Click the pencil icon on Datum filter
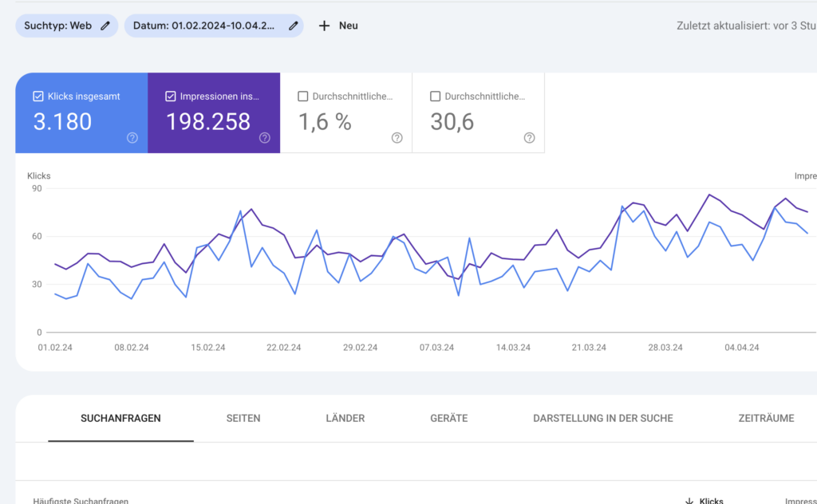Viewport: 817px width, 504px height. pos(294,26)
